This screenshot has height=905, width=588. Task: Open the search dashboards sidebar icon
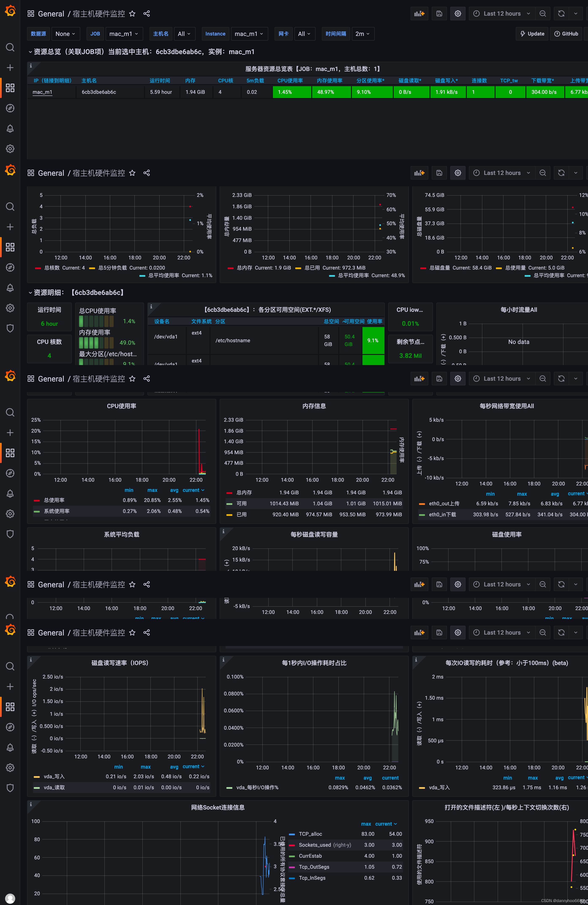10,47
